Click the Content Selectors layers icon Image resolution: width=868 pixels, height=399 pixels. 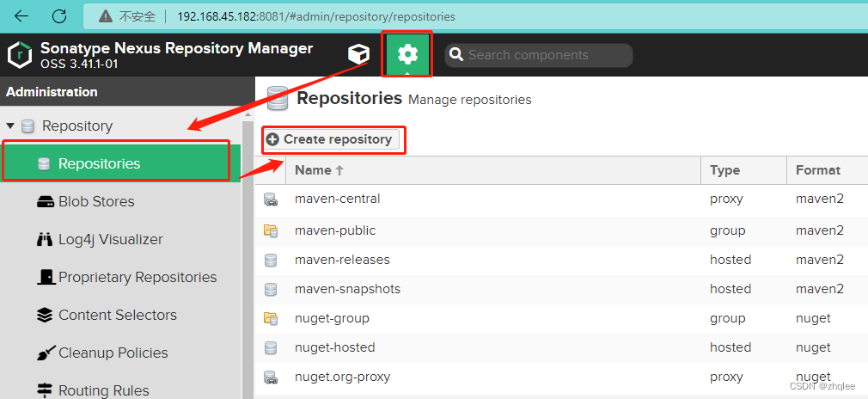(x=45, y=315)
